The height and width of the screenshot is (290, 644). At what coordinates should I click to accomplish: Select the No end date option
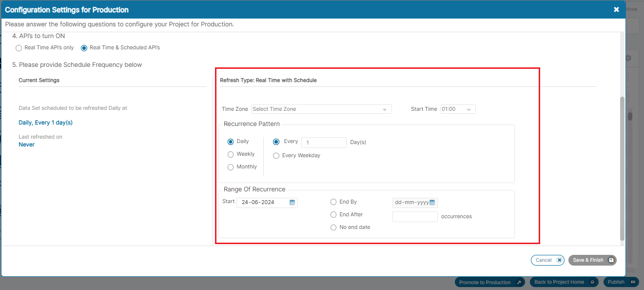(333, 227)
